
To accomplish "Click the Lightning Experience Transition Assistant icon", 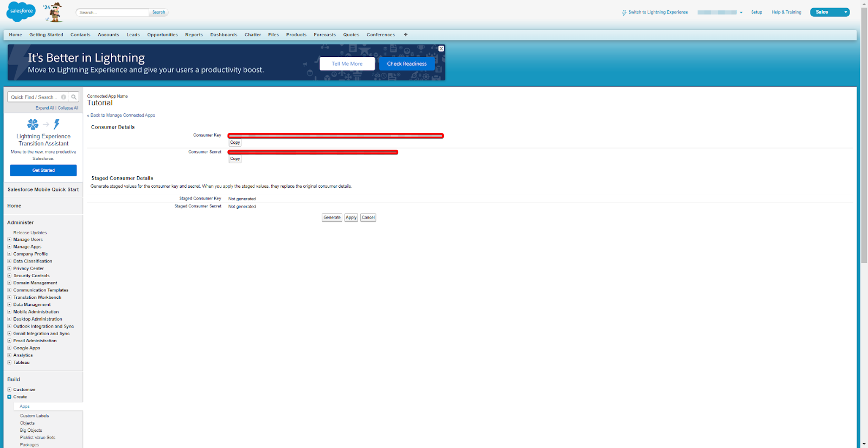I will click(43, 124).
